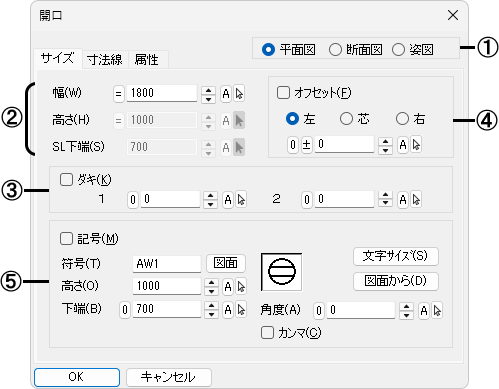Check the ダキ(K) checkbox

tap(66, 180)
